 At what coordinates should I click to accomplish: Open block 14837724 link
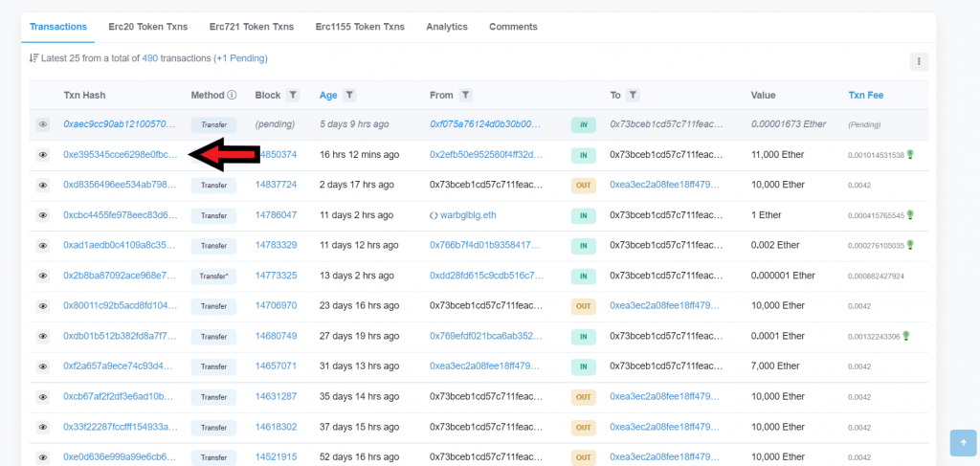(276, 185)
